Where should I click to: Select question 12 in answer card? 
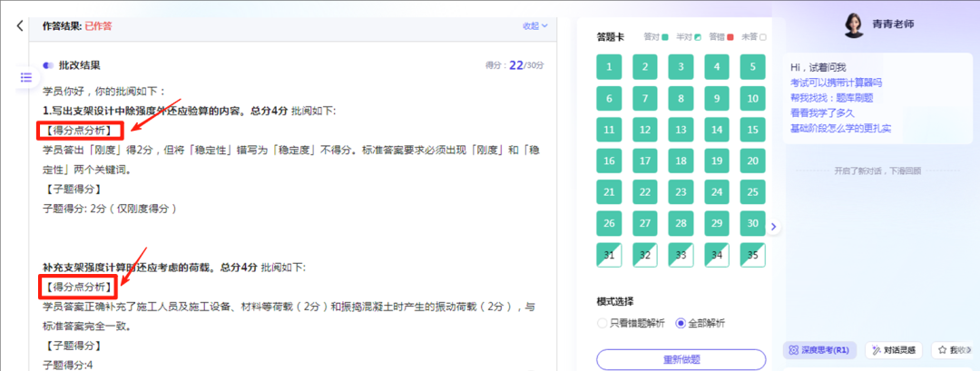coord(645,130)
